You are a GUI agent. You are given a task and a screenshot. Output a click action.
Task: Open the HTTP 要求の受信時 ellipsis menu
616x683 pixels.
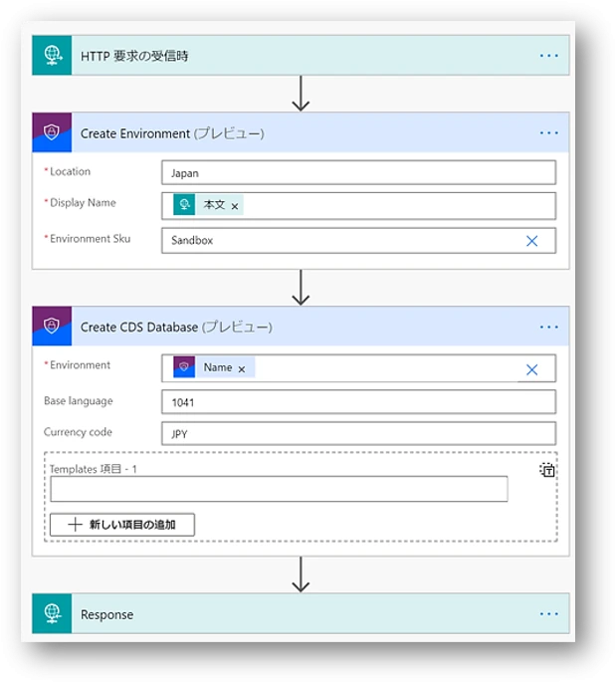pos(548,56)
